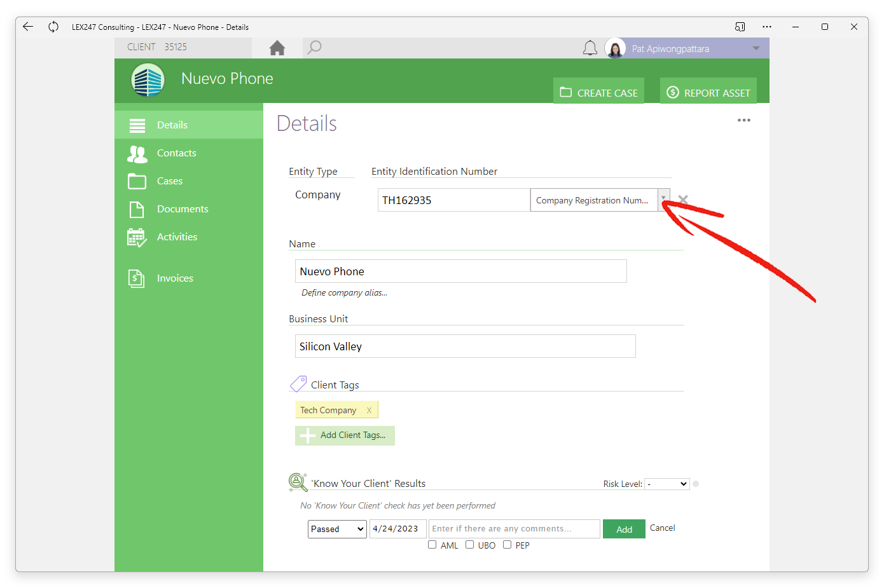Click the Details page heading
Screen dimensions: 884x588
[307, 123]
